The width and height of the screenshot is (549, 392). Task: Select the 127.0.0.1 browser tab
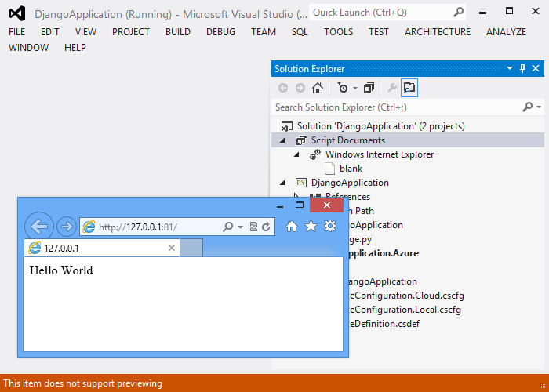102,249
